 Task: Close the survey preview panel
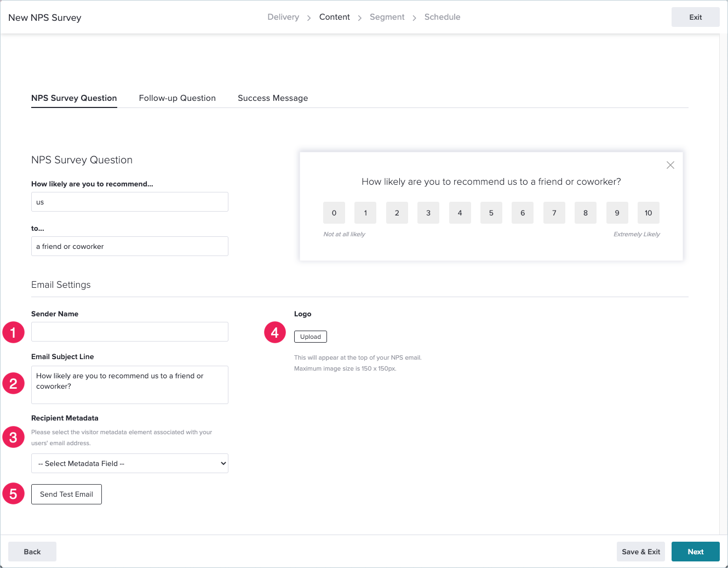670,164
